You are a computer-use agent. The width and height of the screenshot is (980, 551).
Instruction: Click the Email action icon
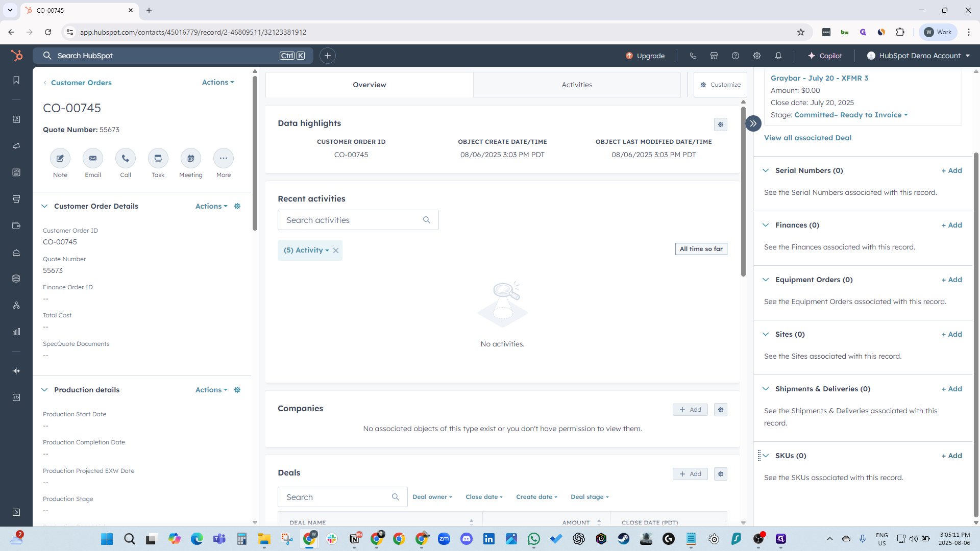coord(93,158)
